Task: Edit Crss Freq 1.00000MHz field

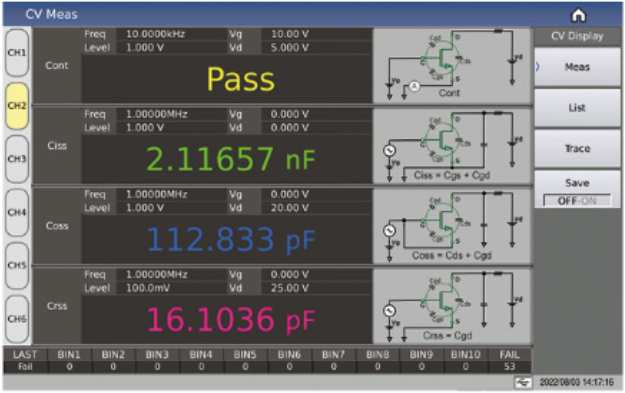Action: (x=171, y=275)
